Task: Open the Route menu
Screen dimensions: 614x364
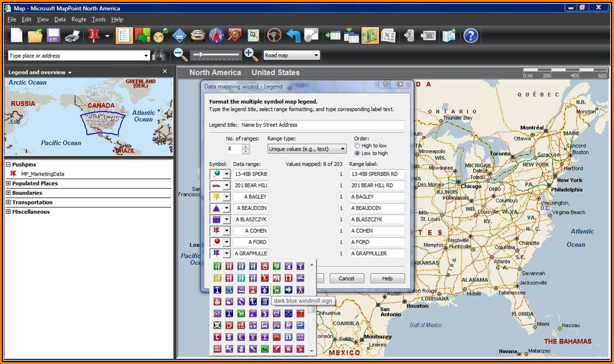Action: (x=78, y=20)
